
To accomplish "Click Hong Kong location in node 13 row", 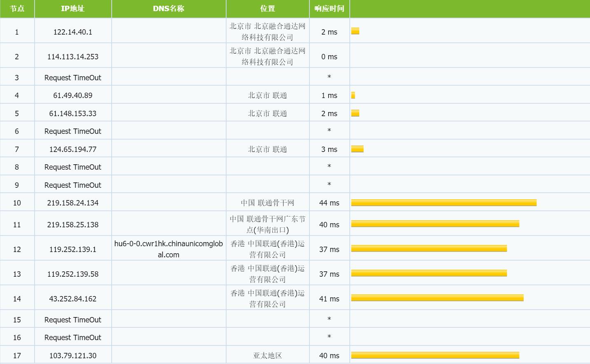I will (267, 274).
